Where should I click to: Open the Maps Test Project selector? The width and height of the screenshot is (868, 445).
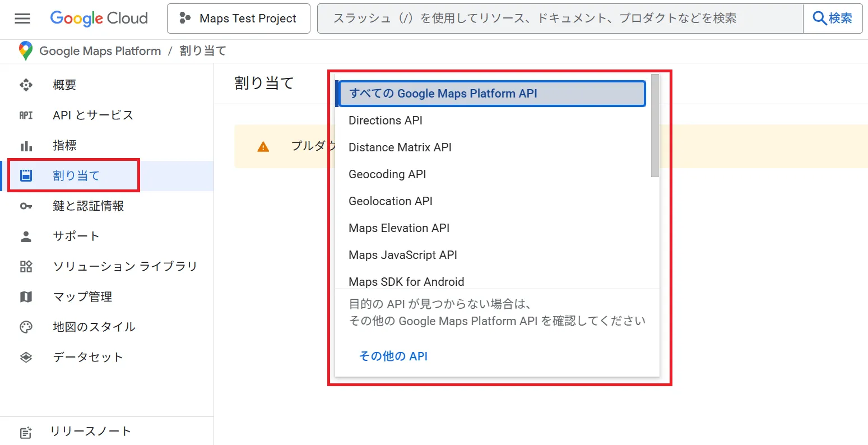click(x=239, y=18)
